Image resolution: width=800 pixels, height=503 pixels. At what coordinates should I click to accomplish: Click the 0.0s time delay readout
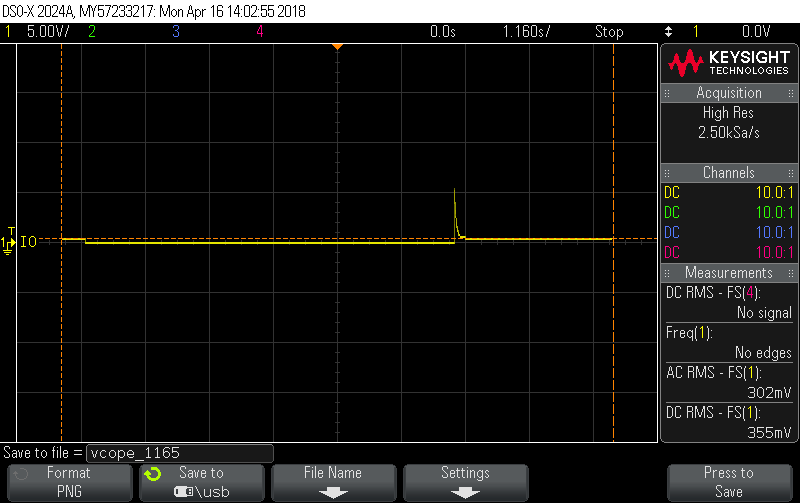[x=442, y=32]
